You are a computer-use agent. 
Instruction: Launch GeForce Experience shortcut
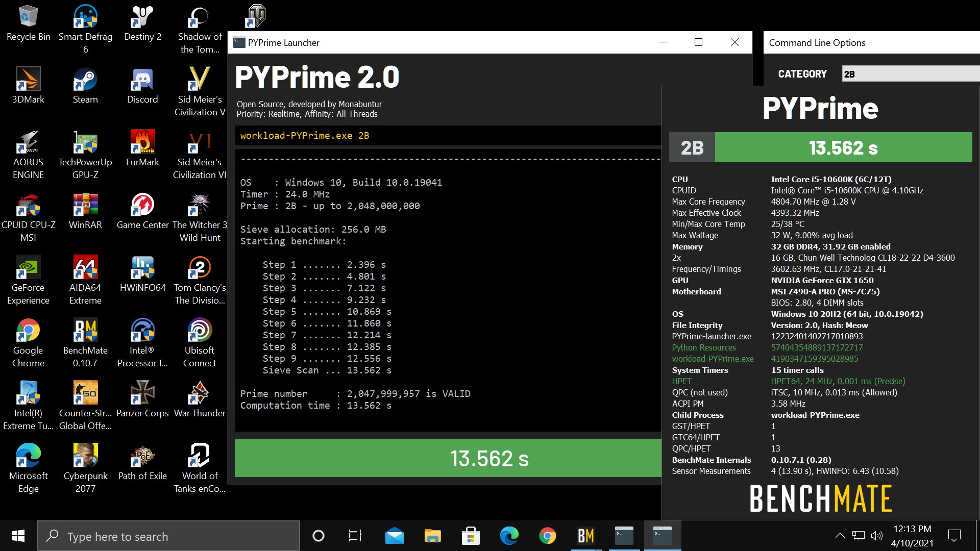click(28, 281)
